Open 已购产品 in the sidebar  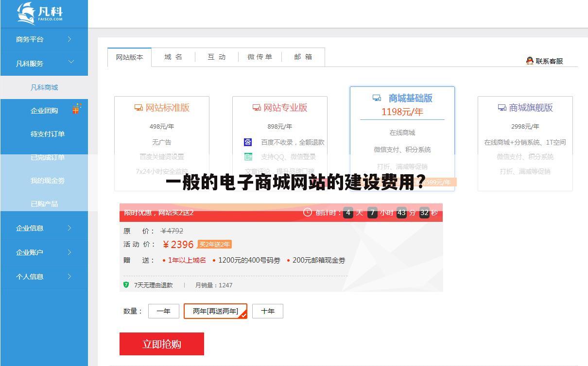click(44, 204)
